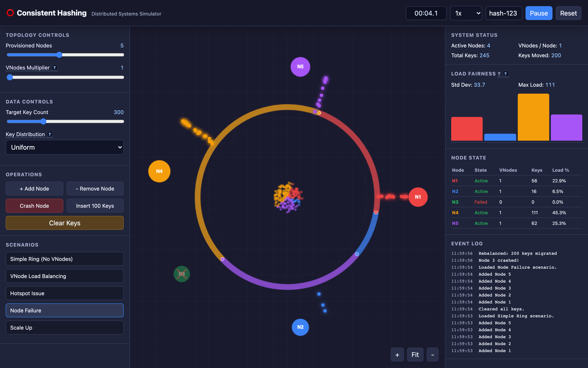Image resolution: width=588 pixels, height=368 pixels.
Task: Reset the simulation
Action: point(568,13)
